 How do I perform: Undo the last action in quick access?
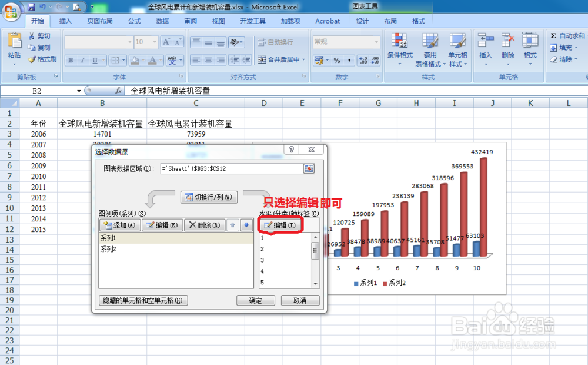(42, 7)
